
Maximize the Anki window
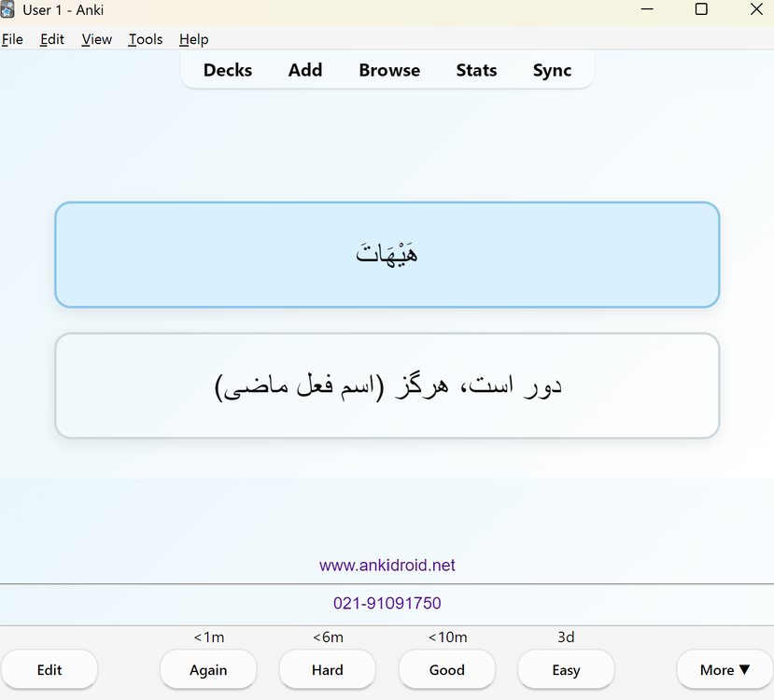[x=701, y=9]
